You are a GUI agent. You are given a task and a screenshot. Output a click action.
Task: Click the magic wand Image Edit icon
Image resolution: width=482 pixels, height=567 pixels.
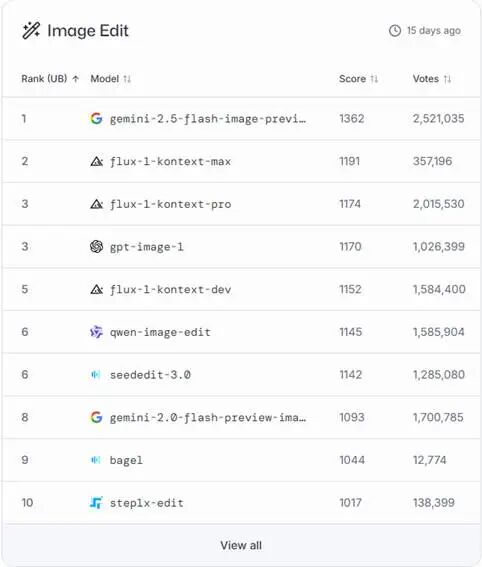31,30
